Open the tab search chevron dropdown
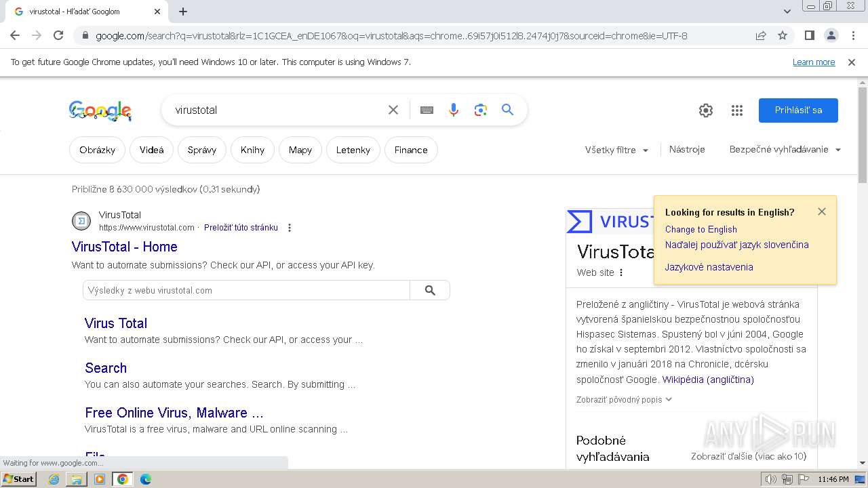 (787, 12)
